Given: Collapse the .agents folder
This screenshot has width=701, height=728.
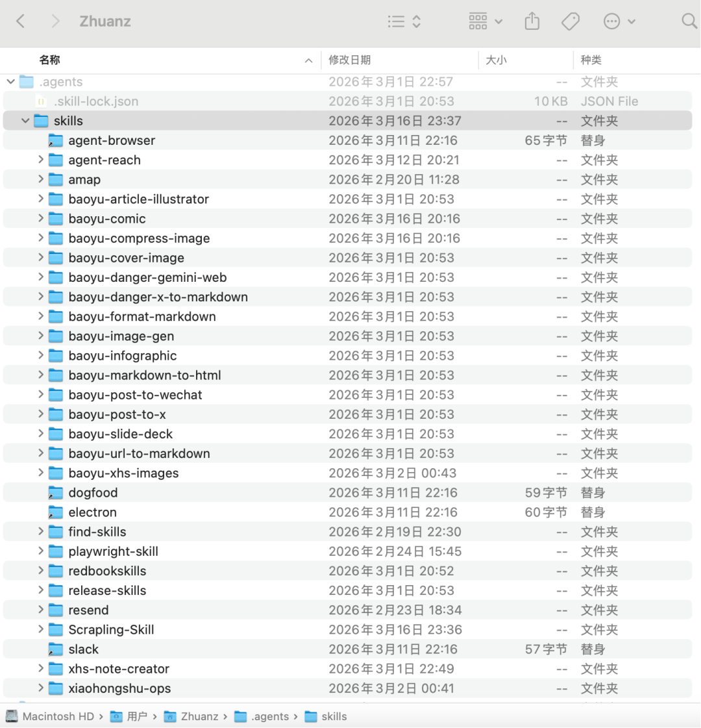Looking at the screenshot, I should (10, 82).
